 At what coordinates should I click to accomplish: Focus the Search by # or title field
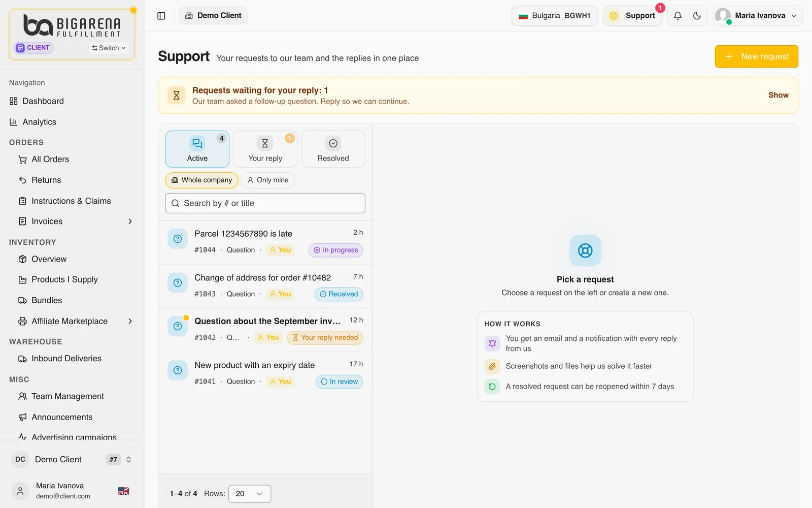(265, 203)
